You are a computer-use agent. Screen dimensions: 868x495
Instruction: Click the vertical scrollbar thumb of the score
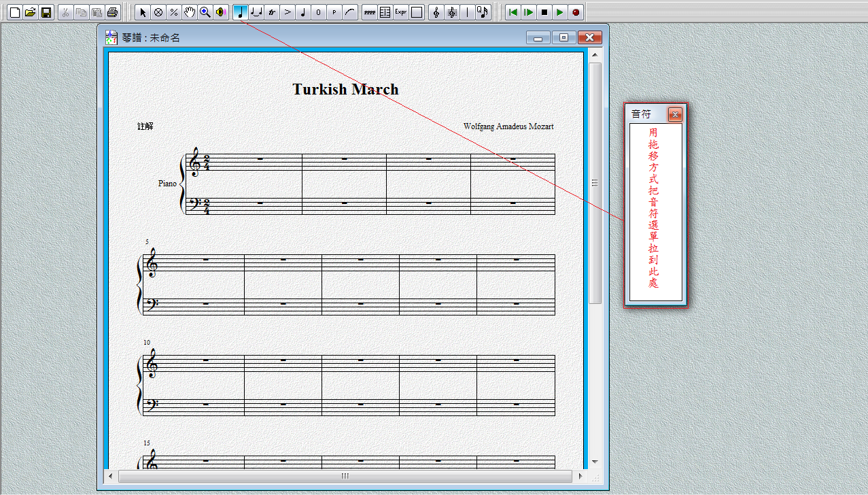pos(595,183)
